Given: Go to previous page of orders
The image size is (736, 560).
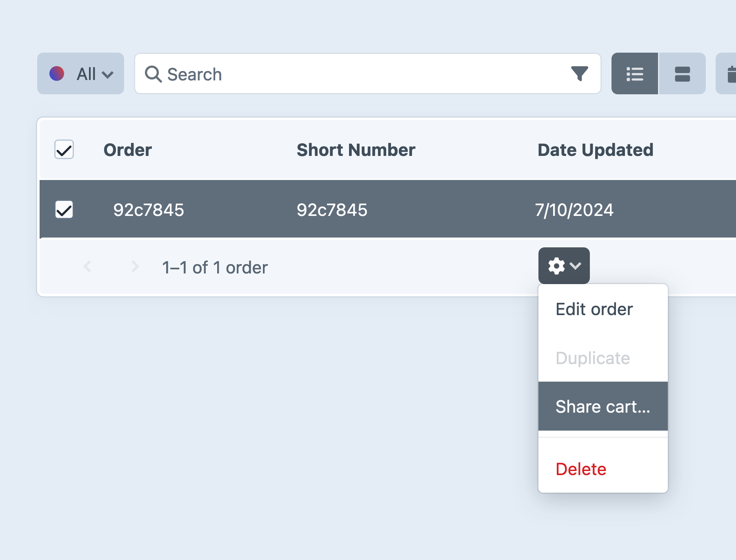Looking at the screenshot, I should (x=87, y=267).
